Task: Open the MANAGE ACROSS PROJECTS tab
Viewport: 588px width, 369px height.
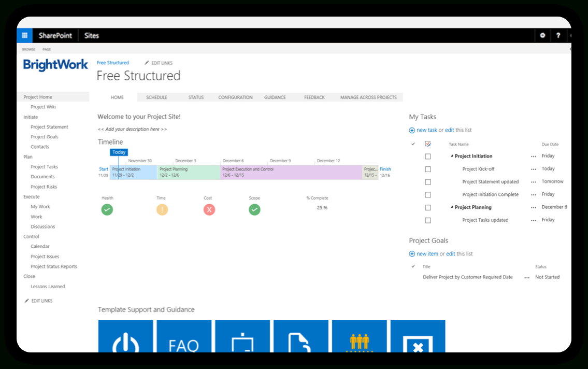Action: [369, 97]
